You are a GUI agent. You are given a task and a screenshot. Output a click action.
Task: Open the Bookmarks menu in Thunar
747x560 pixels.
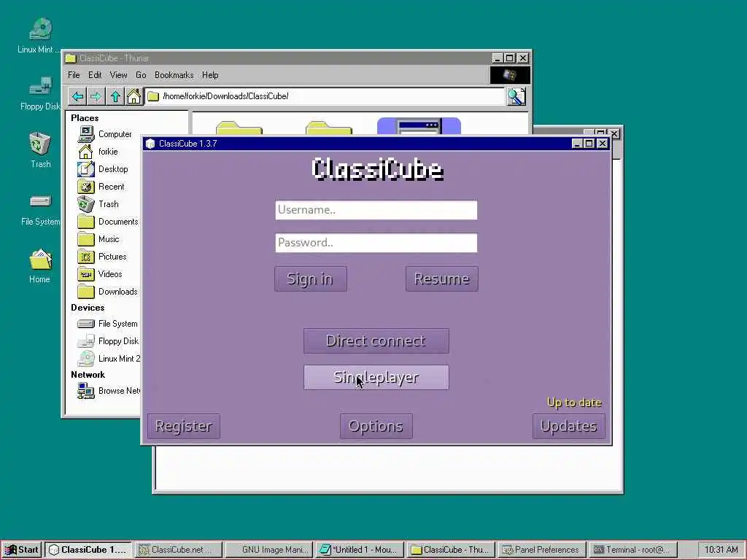[174, 75]
